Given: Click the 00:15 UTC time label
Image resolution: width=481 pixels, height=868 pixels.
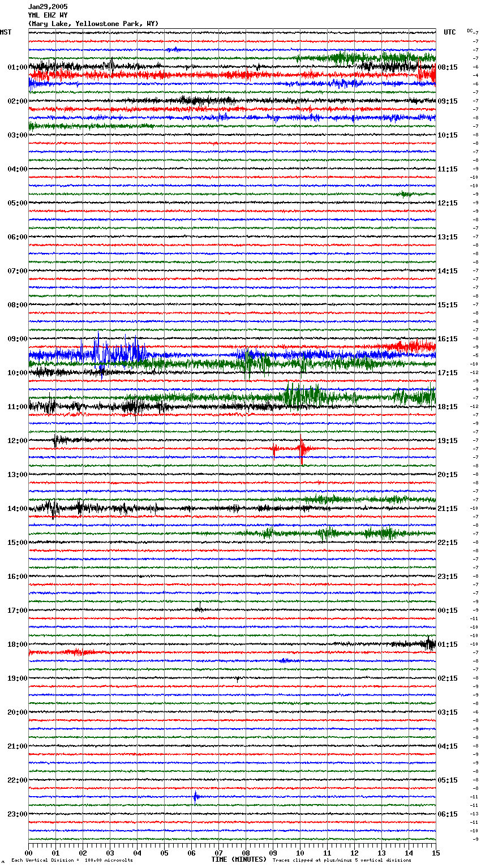Looking at the screenshot, I should pos(448,611).
